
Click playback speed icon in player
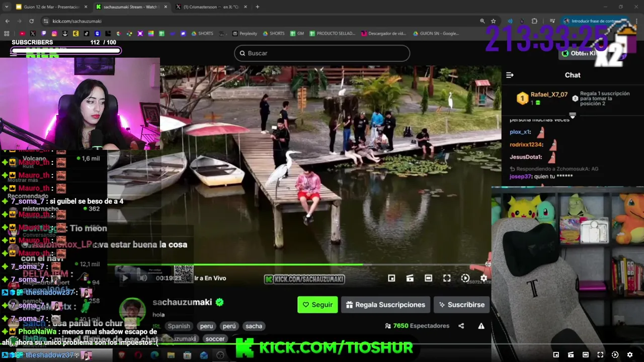click(465, 278)
